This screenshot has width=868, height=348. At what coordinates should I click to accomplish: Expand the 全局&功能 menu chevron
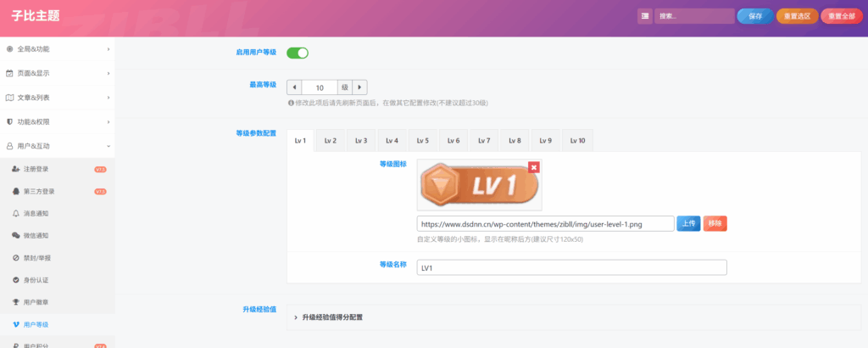108,48
